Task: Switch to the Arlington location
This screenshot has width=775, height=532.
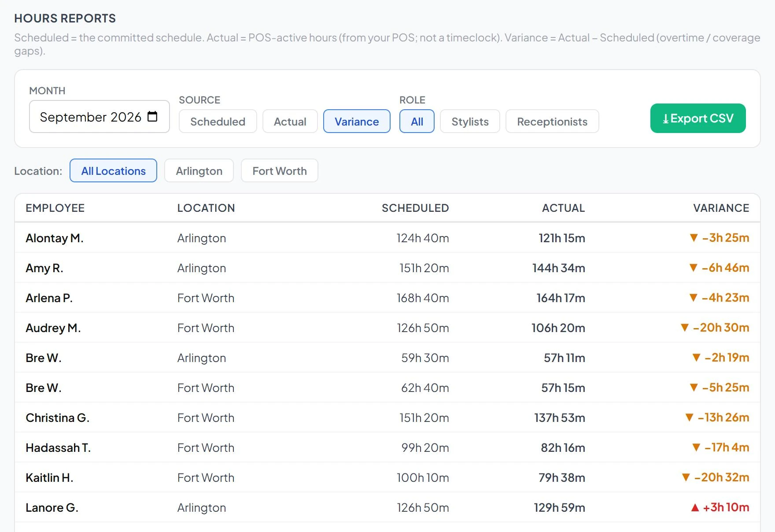Action: tap(199, 171)
